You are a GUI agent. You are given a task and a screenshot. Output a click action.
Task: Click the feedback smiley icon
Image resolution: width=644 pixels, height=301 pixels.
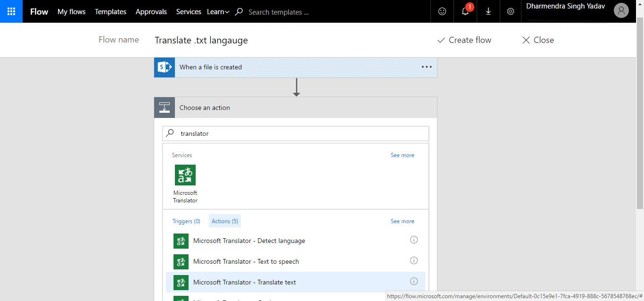point(442,11)
